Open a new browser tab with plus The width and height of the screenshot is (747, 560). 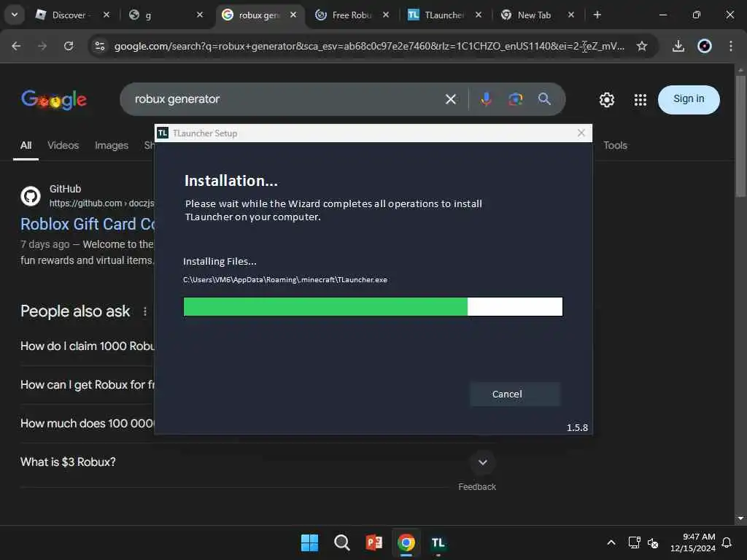point(597,15)
